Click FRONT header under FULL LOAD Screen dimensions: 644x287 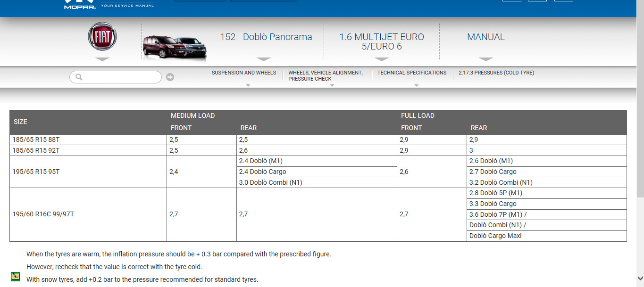pyautogui.click(x=411, y=128)
